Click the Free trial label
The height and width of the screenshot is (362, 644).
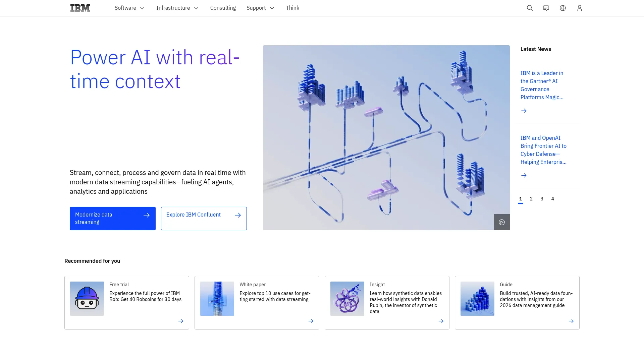coord(119,285)
